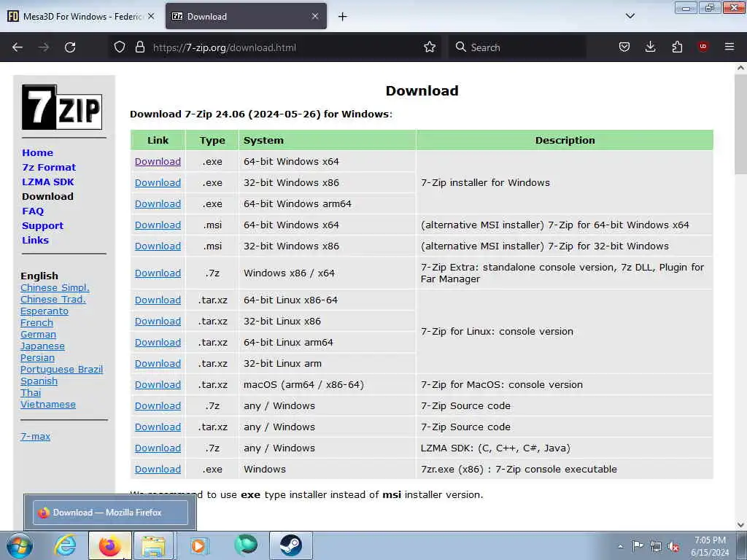Image resolution: width=747 pixels, height=560 pixels.
Task: Go to LZMA SDK sidebar link
Action: click(48, 182)
